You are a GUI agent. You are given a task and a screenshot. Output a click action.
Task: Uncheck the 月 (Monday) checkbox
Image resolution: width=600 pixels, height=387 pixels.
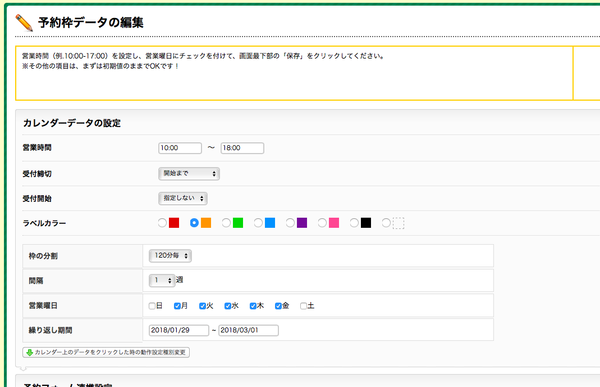177,306
